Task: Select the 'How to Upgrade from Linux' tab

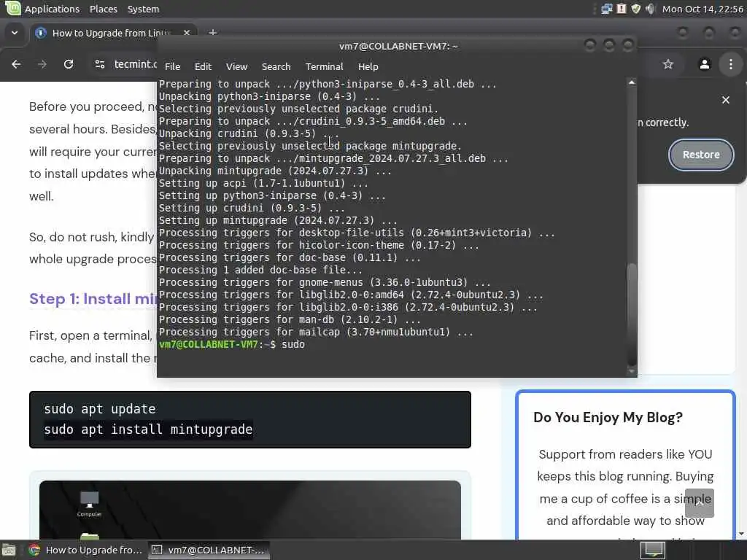Action: [111, 33]
